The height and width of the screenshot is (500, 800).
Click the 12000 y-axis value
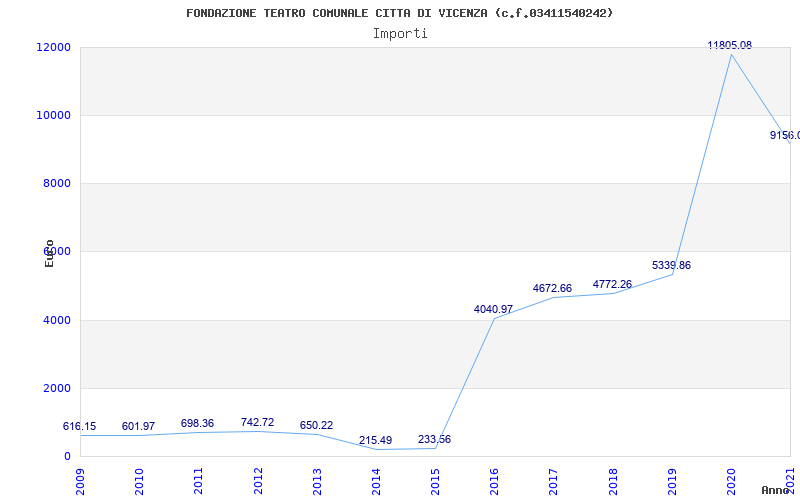pyautogui.click(x=53, y=47)
